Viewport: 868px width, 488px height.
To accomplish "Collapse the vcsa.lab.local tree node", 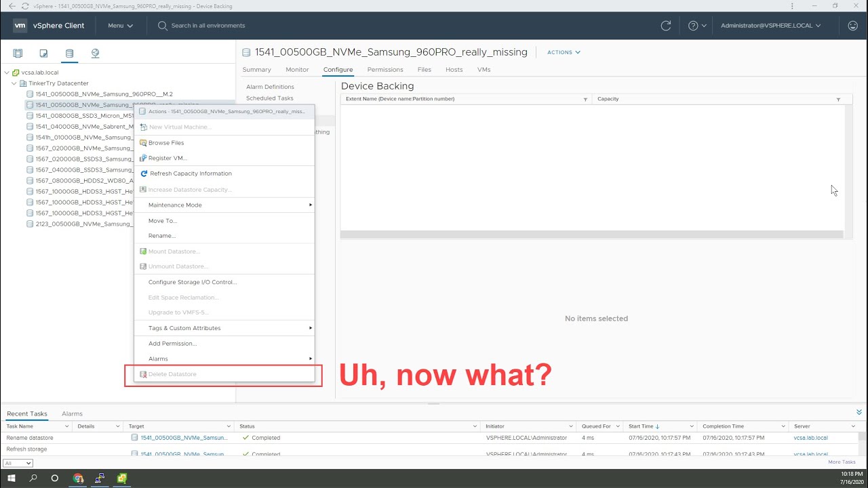I will tap(7, 73).
